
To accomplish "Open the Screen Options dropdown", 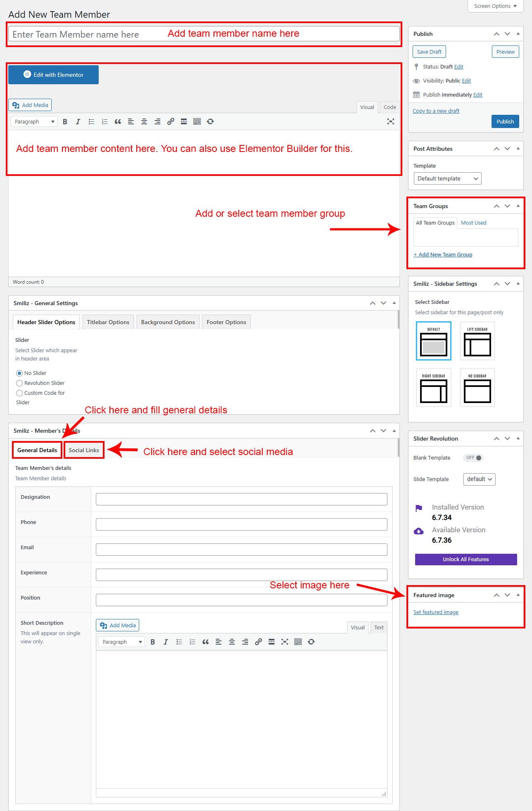I will pyautogui.click(x=495, y=6).
